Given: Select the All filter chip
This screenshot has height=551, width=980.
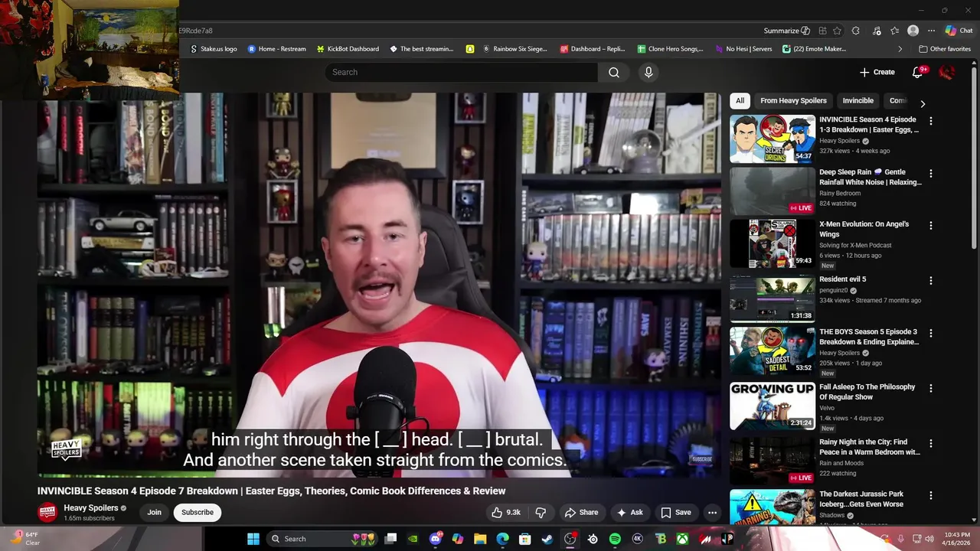Looking at the screenshot, I should [740, 100].
